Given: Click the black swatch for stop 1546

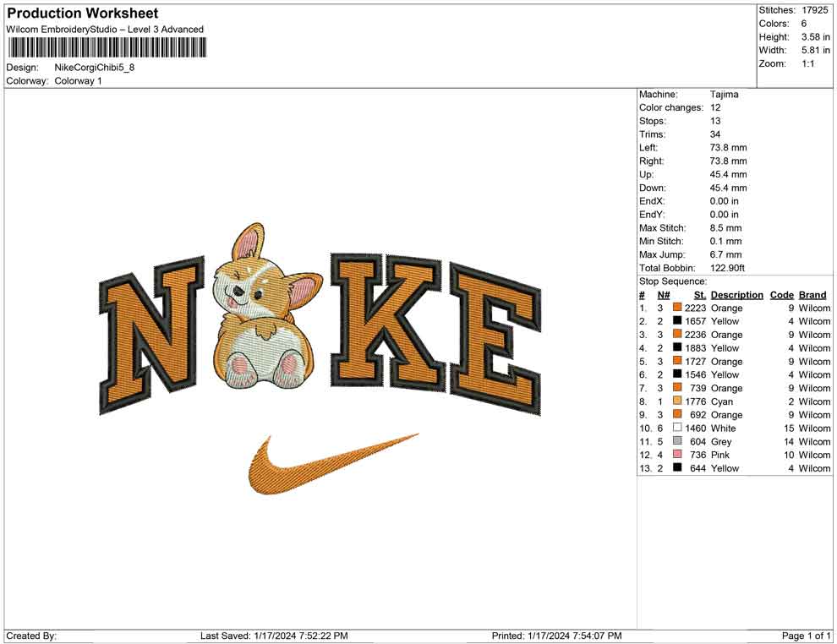Looking at the screenshot, I should pyautogui.click(x=677, y=374).
